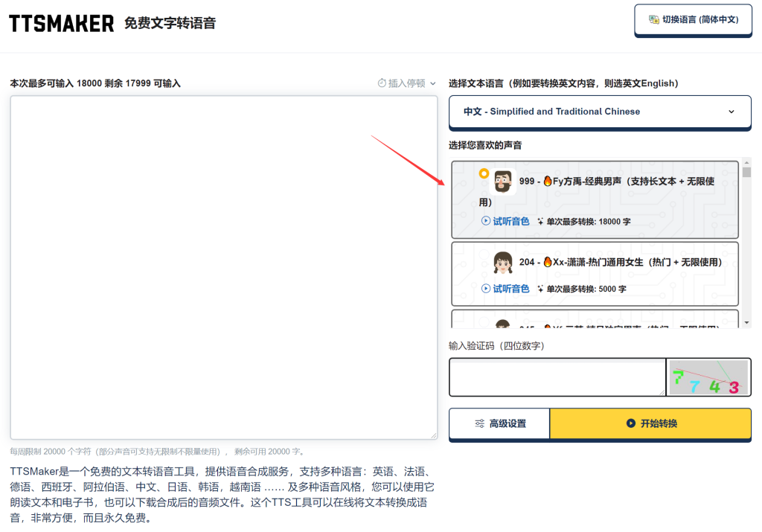Play preview icon for voice 204 Xx-潇潇

(485, 289)
